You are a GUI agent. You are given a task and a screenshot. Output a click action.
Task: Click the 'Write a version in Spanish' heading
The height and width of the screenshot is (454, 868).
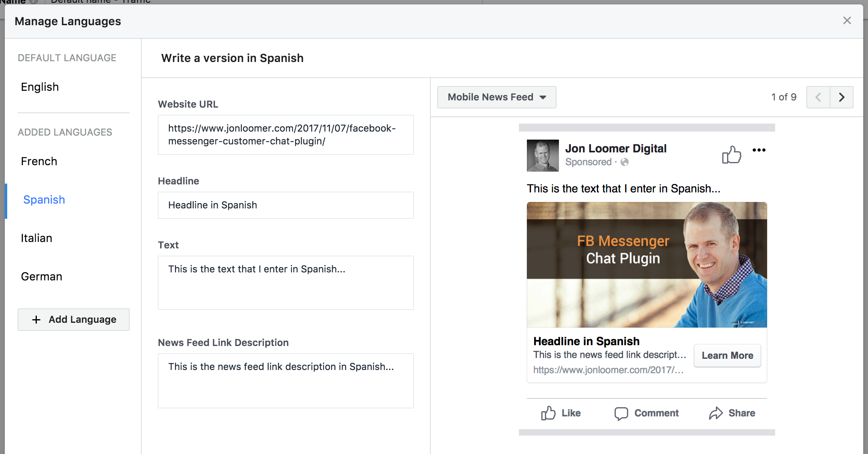click(232, 58)
